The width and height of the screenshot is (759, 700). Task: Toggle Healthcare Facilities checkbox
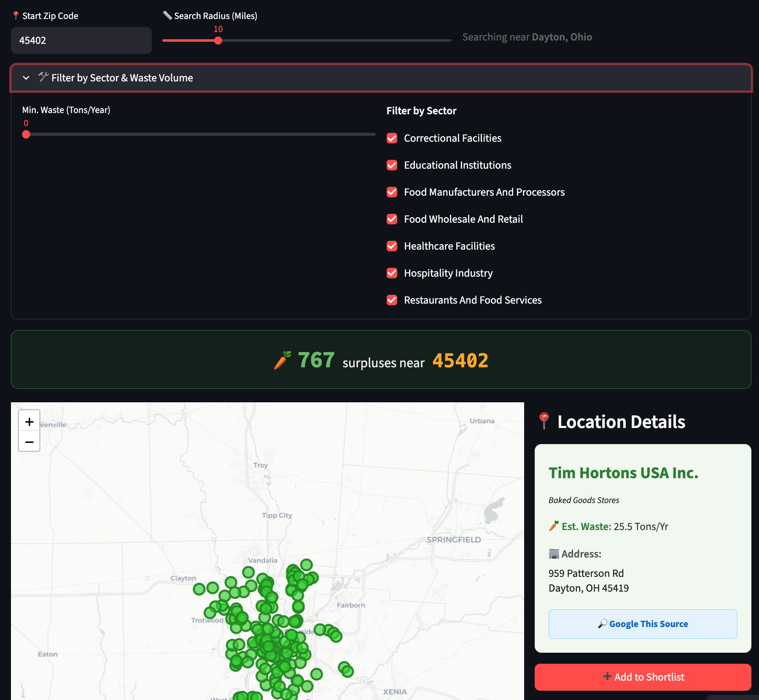392,246
